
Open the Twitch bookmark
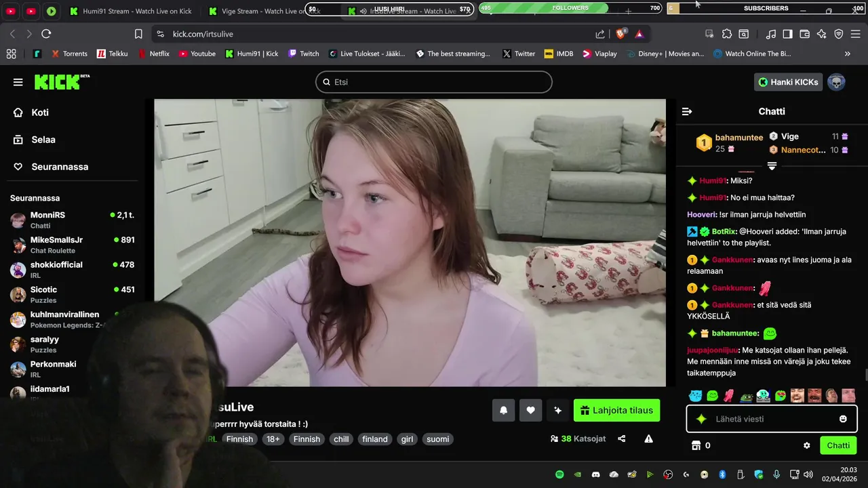pos(304,54)
